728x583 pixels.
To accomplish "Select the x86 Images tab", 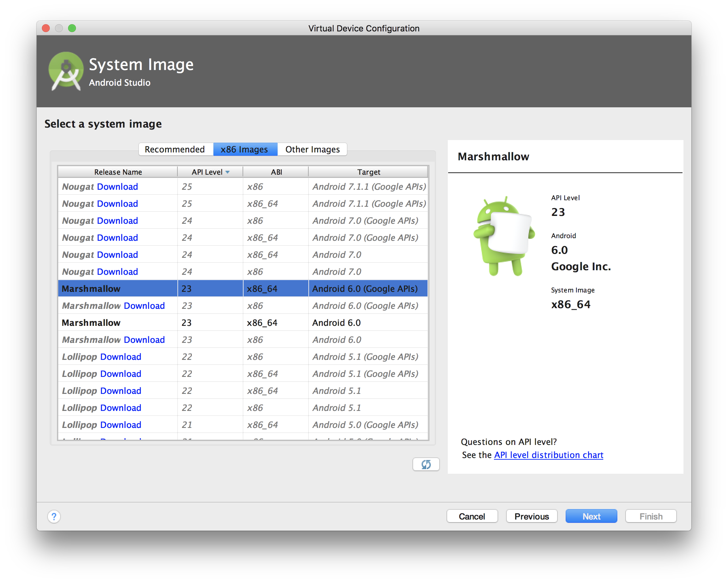I will pos(244,149).
